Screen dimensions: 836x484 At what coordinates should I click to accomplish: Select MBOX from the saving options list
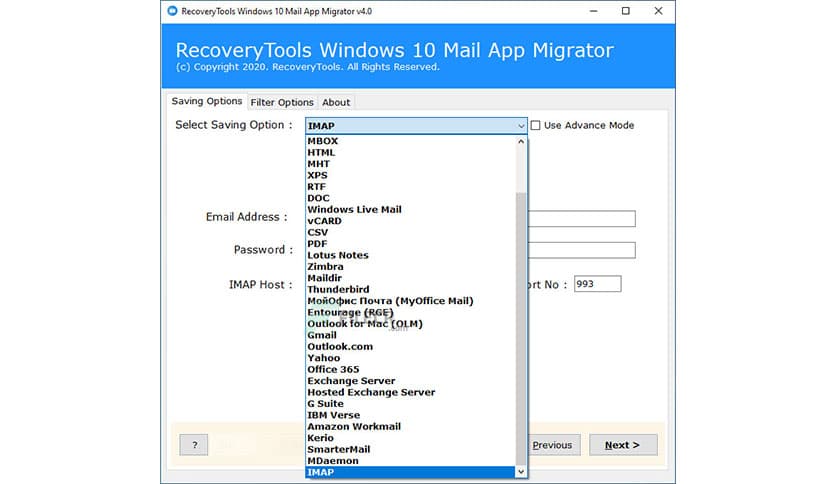411,141
